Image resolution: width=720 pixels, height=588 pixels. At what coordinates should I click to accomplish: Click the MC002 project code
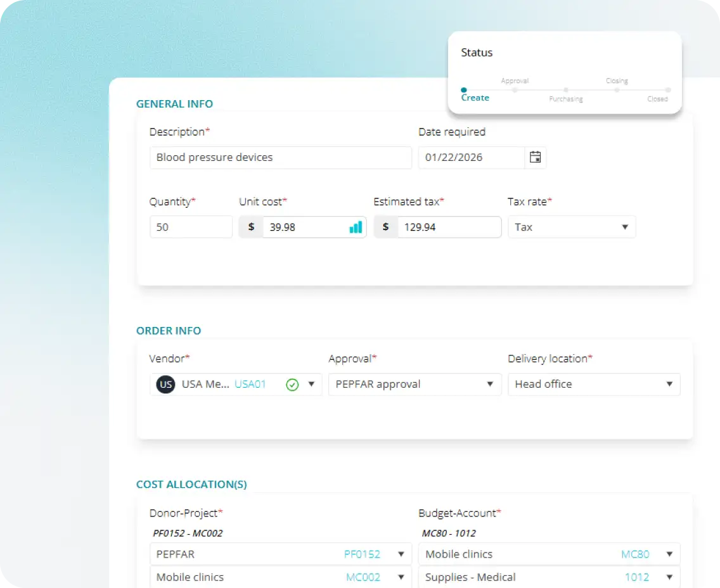pyautogui.click(x=363, y=577)
